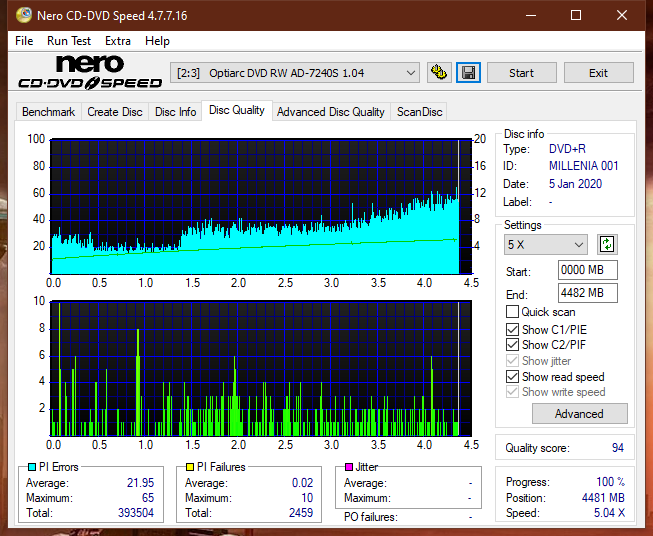The image size is (653, 536).
Task: Click the Speed value 5.04 X
Action: (609, 513)
